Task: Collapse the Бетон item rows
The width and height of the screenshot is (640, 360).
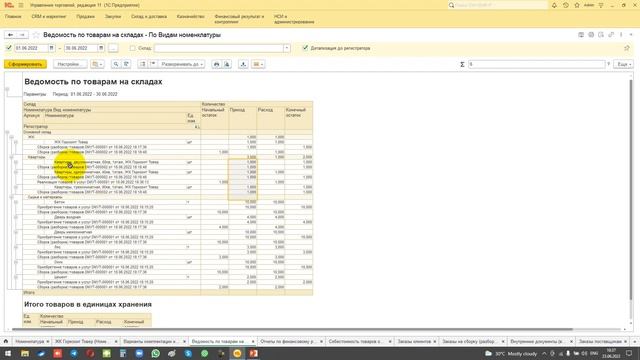Action: 16,202
